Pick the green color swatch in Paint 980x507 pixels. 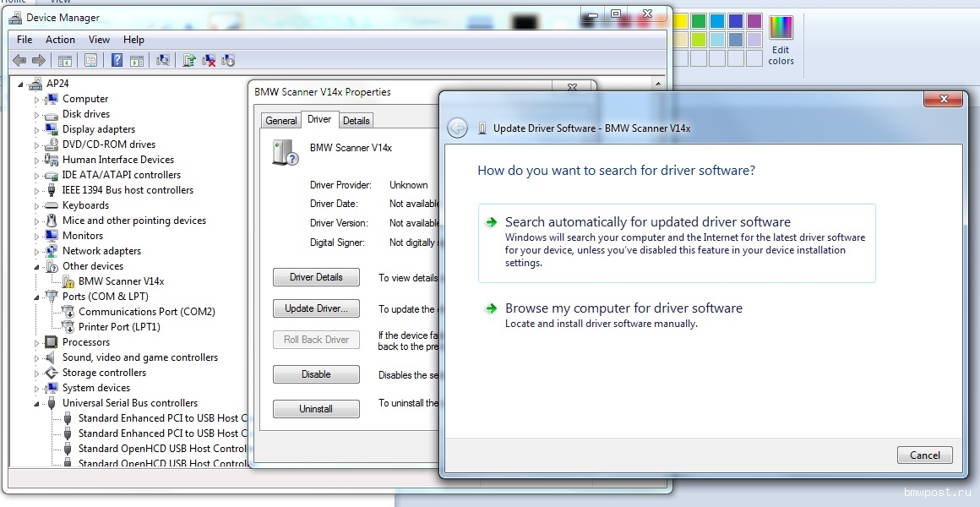pos(699,21)
